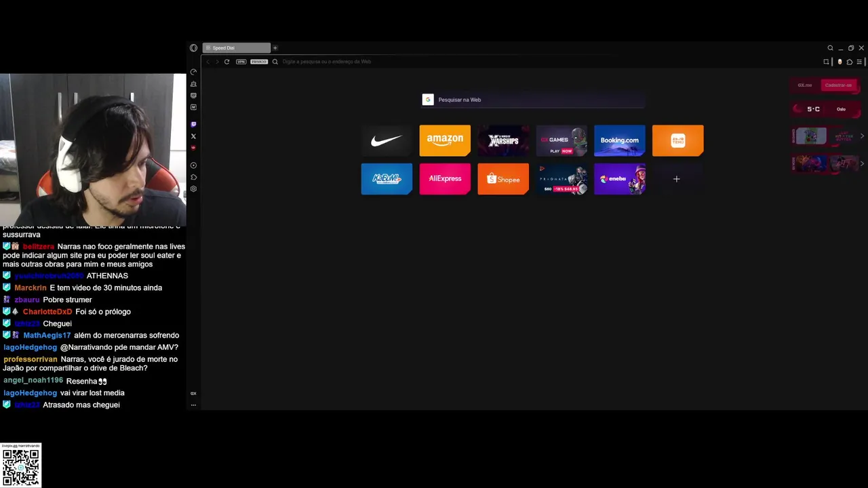This screenshot has height=488, width=868.
Task: Open GX Control speedometer sidebar icon
Action: (x=193, y=72)
